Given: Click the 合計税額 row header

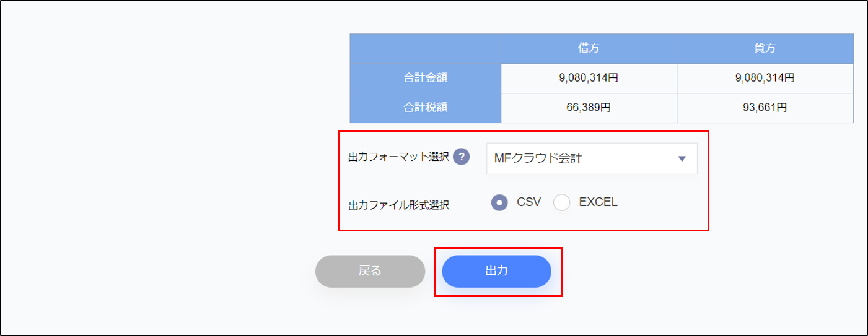Looking at the screenshot, I should click(x=426, y=108).
